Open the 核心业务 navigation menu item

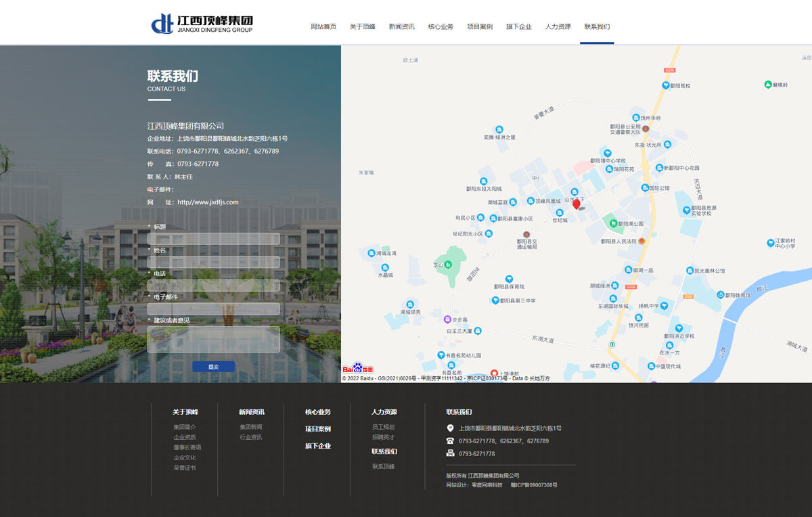pyautogui.click(x=441, y=27)
